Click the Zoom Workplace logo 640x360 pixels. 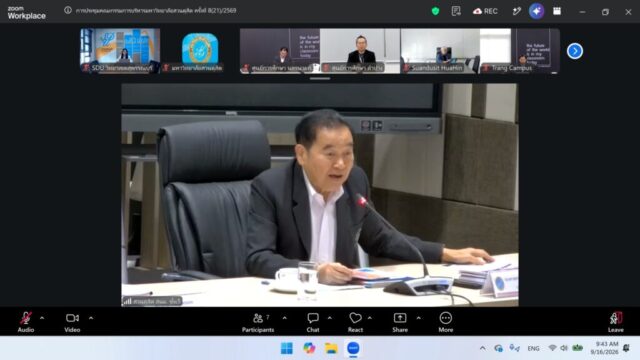(x=27, y=13)
